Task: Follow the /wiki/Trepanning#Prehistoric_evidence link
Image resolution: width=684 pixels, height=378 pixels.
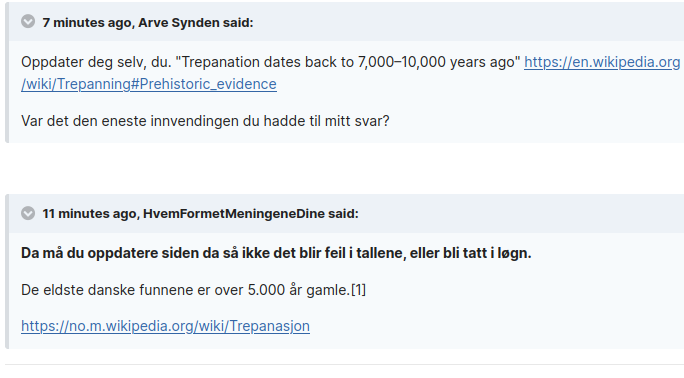Action: [x=149, y=84]
